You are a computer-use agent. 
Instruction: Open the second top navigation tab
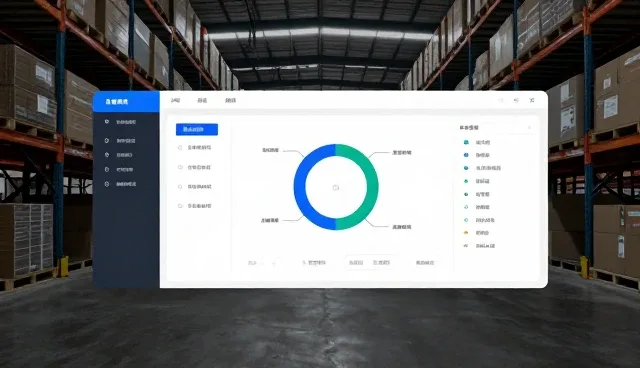[x=202, y=100]
